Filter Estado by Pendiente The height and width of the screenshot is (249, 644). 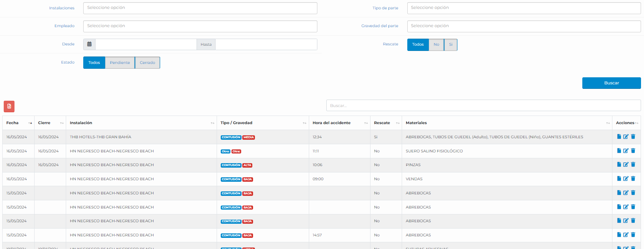tap(120, 63)
